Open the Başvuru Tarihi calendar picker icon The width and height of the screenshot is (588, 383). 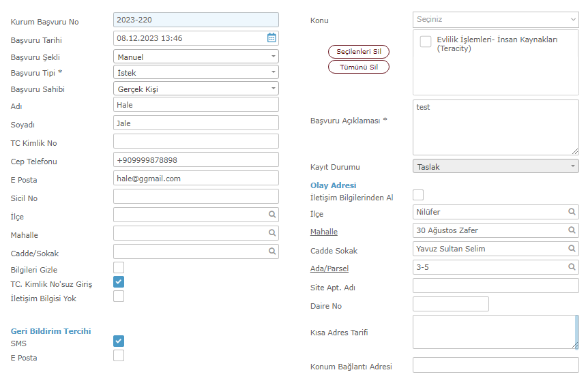[x=271, y=38]
